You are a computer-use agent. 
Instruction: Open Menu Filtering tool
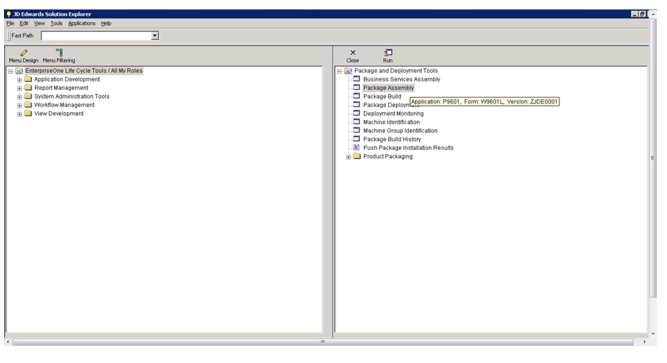point(59,56)
